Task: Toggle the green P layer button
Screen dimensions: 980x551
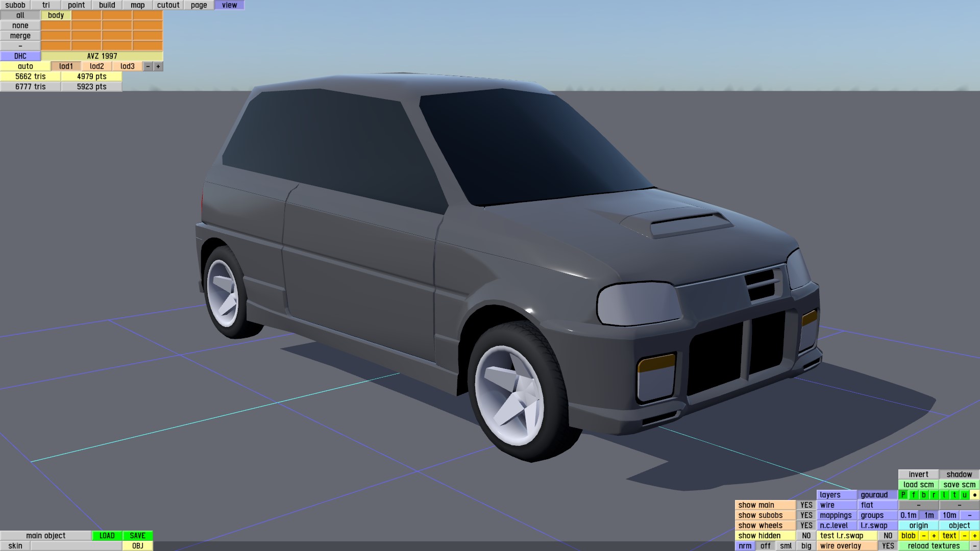Action: point(903,495)
